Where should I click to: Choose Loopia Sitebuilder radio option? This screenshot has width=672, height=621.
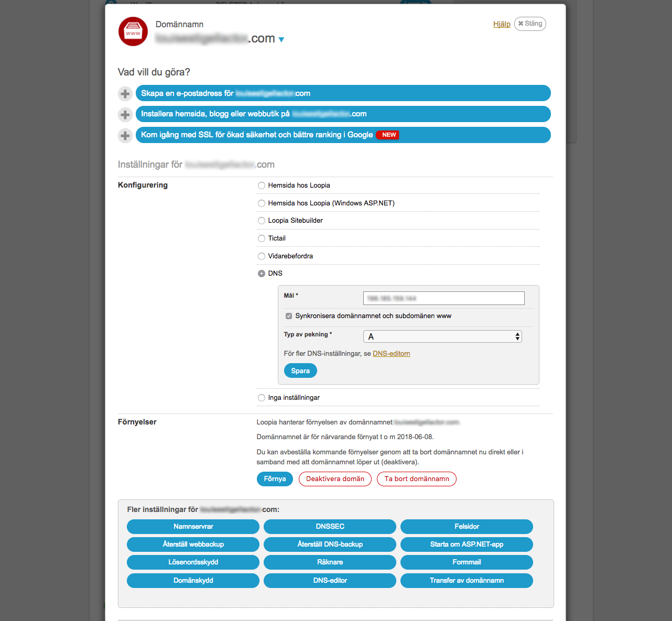click(x=262, y=221)
